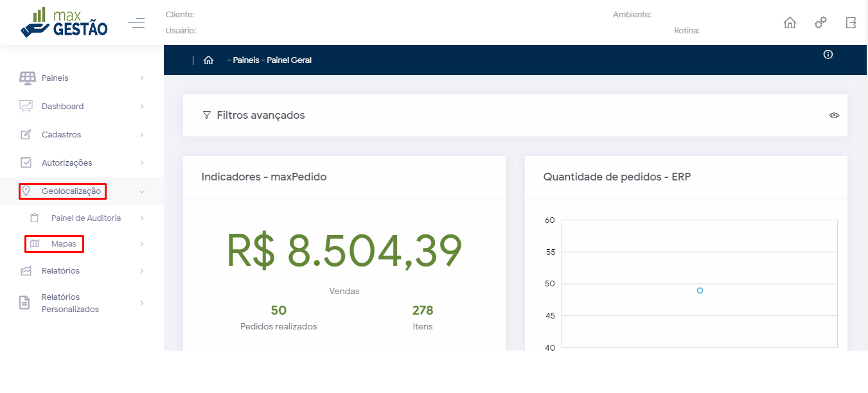Click the home icon in top header
The height and width of the screenshot is (393, 868).
pos(790,23)
